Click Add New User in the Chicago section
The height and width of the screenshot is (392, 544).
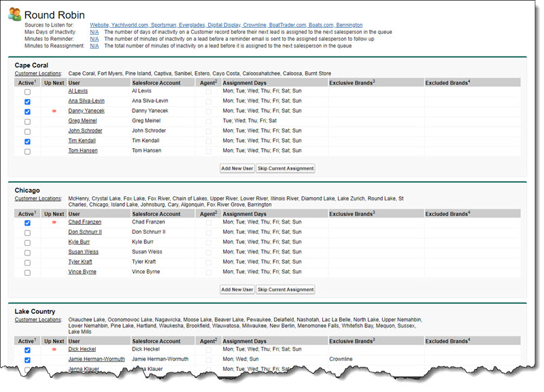[237, 289]
